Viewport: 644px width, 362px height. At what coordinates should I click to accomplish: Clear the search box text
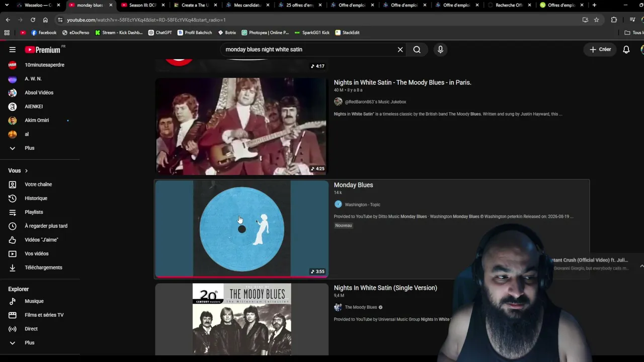400,50
